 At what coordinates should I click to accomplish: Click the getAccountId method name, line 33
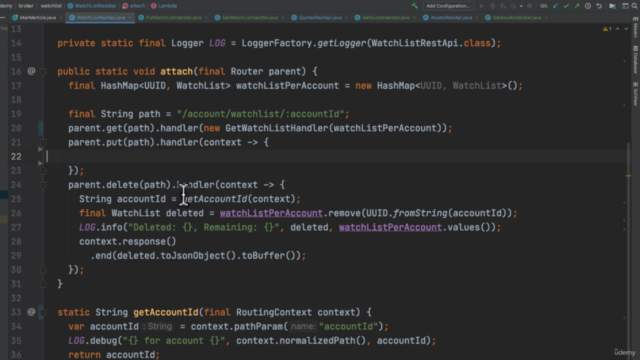click(165, 312)
